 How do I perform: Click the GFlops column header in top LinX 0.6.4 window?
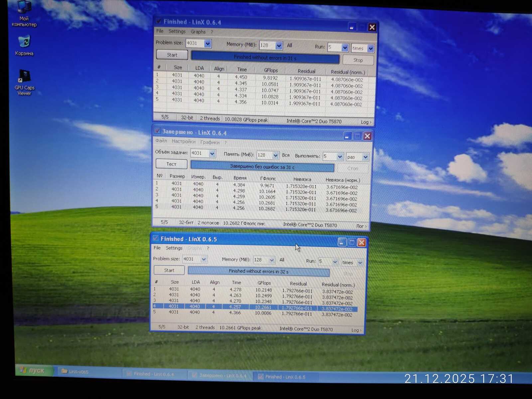pyautogui.click(x=271, y=70)
